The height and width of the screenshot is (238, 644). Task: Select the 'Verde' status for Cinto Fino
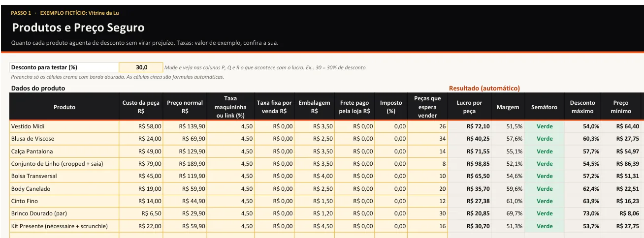pos(544,201)
